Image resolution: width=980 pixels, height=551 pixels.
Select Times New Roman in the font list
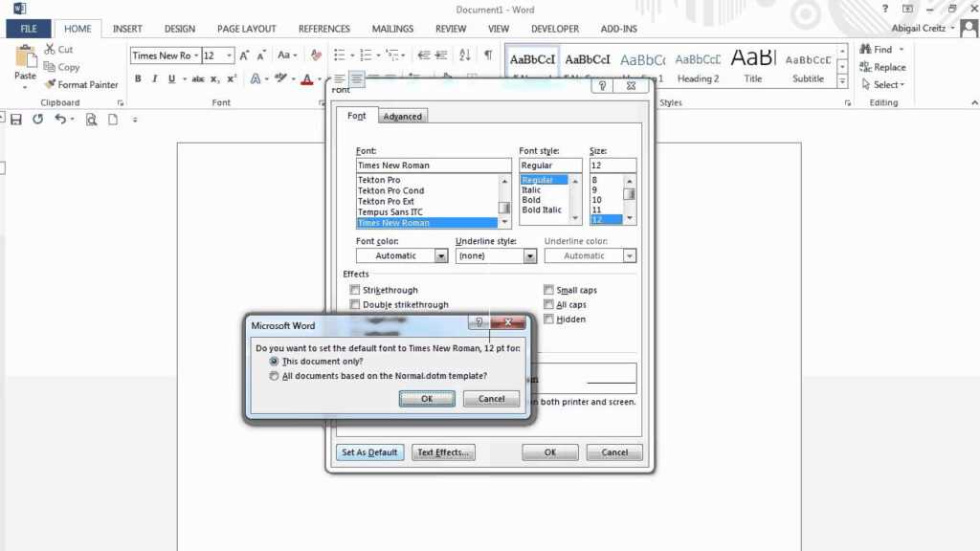click(x=412, y=222)
